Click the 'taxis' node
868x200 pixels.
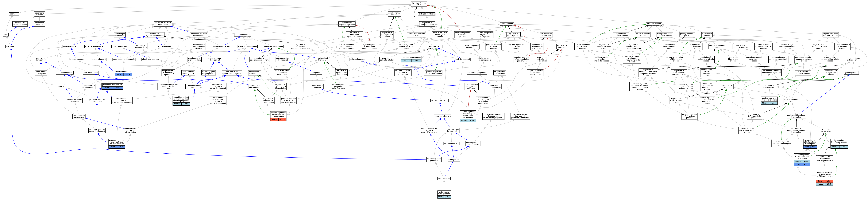6,35
